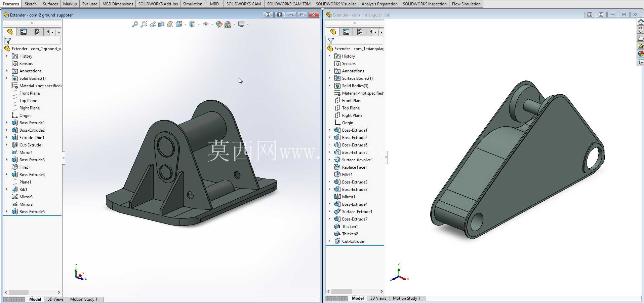Viewport: 644px width, 303px height.
Task: Expand Solid Bodies(1) folder in ground_suppoter tree
Action: click(x=7, y=78)
